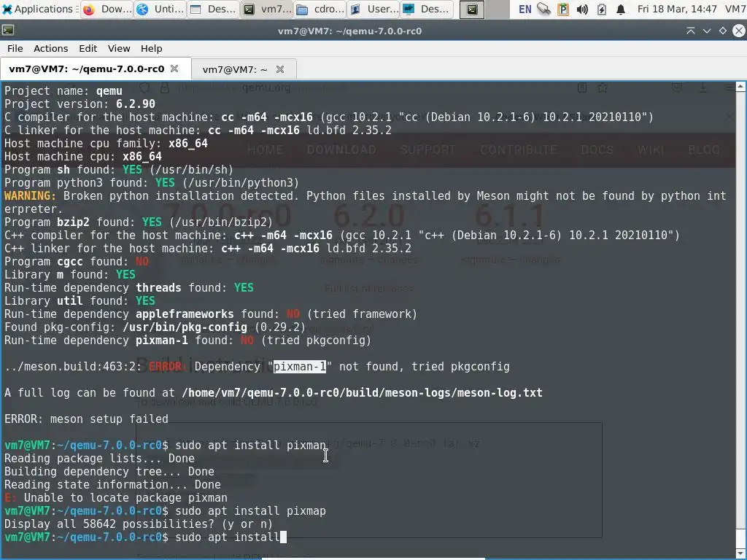The height and width of the screenshot is (560, 747).
Task: Switch to the 'vm7...' terminal taskbar button
Action: pyautogui.click(x=267, y=9)
